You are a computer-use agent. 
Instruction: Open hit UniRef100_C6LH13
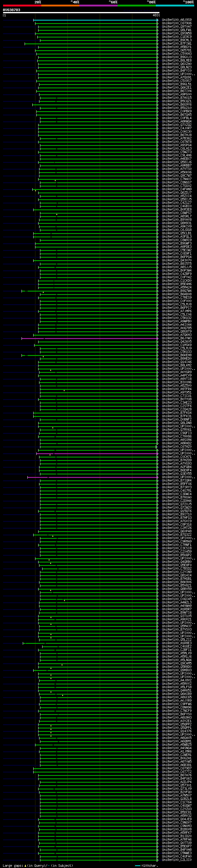tap(177, 149)
